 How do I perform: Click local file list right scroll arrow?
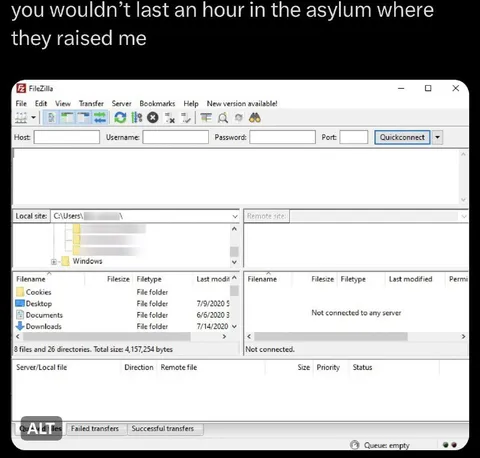(224, 337)
